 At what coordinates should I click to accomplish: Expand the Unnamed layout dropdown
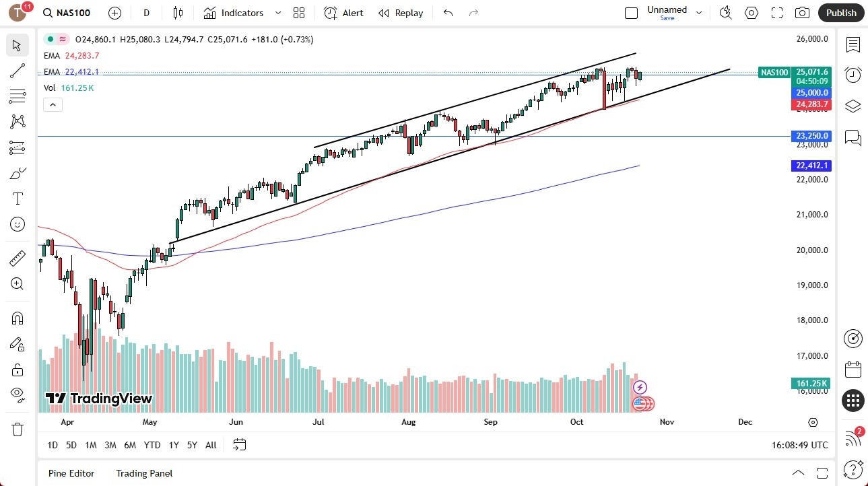pos(699,11)
